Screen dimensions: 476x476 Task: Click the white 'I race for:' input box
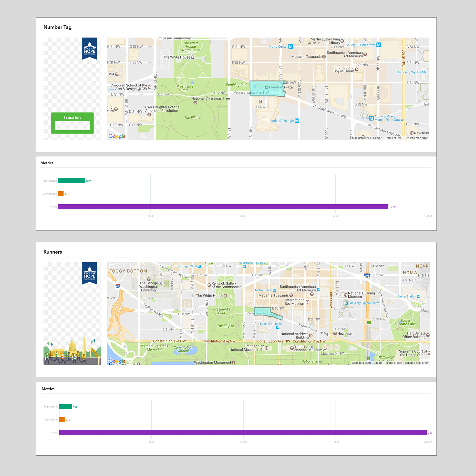72,125
